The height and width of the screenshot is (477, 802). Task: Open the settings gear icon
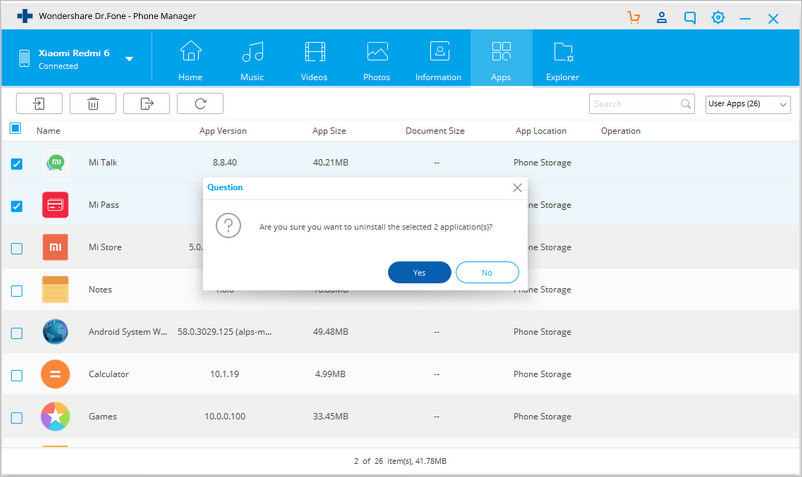pyautogui.click(x=718, y=18)
